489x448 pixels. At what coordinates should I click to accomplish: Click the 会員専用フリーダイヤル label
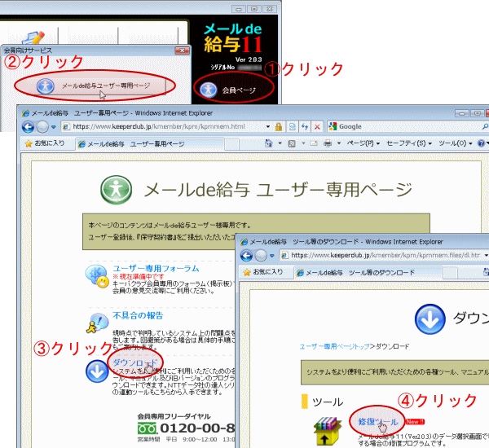174,416
